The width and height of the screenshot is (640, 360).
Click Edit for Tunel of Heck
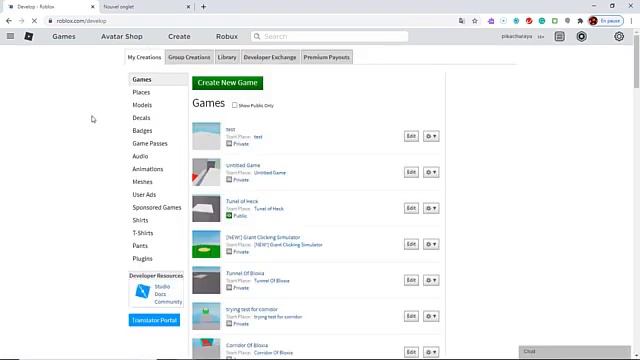point(411,208)
